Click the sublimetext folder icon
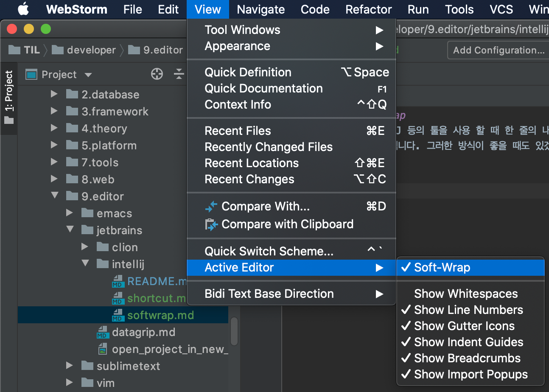 tap(87, 366)
